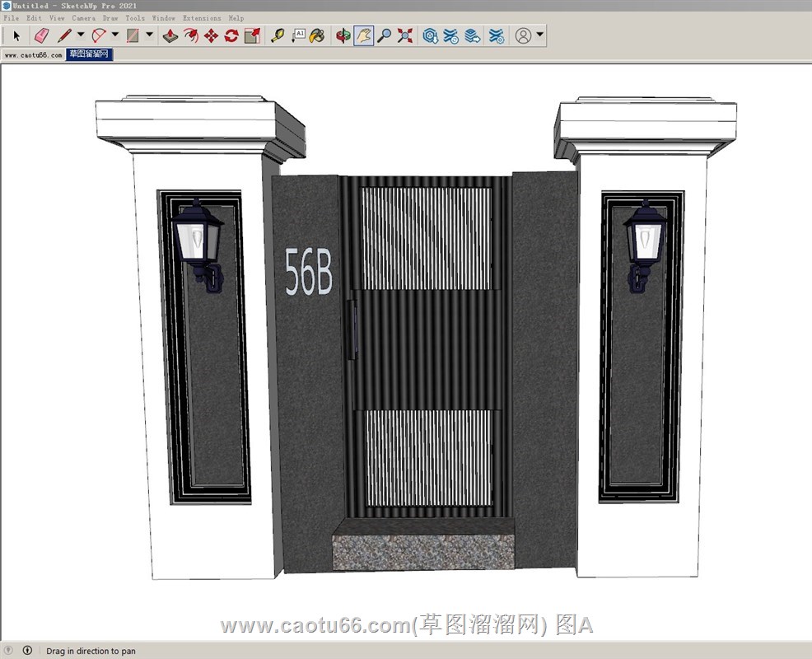Click the 56B house number on wall

point(308,272)
